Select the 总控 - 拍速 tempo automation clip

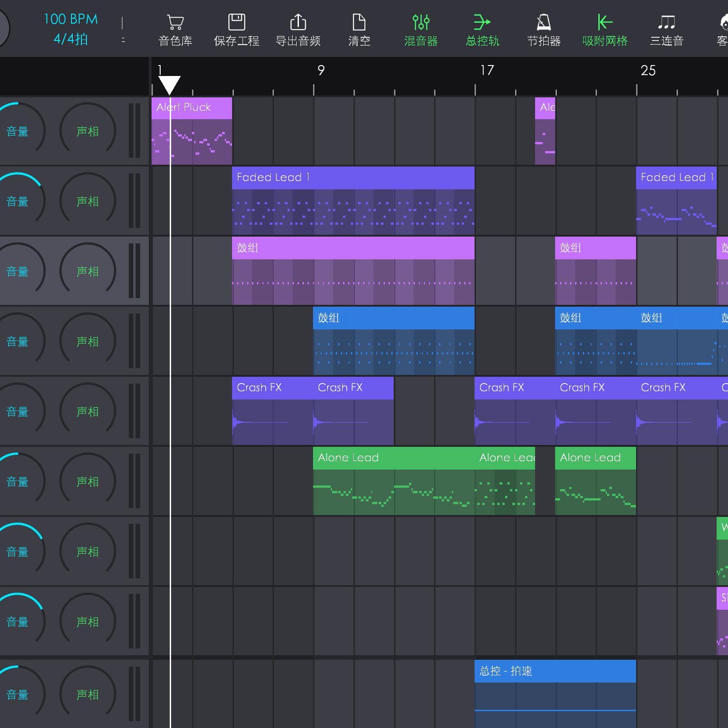[x=555, y=692]
